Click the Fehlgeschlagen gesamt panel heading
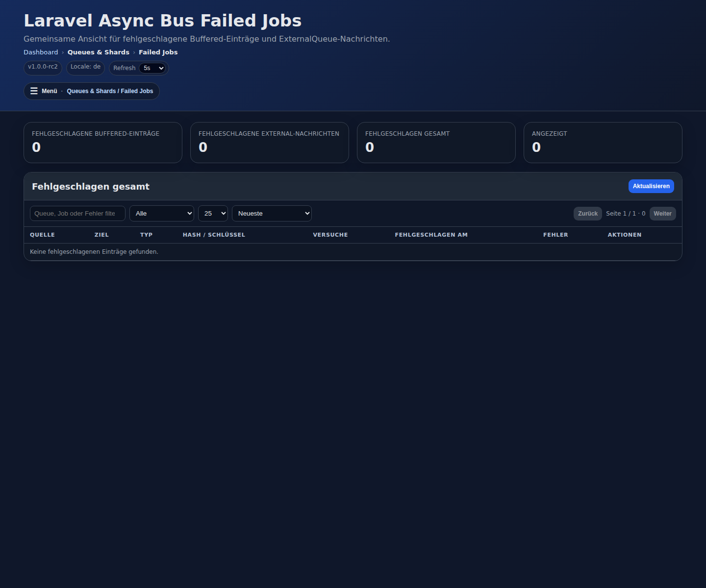 (x=91, y=187)
